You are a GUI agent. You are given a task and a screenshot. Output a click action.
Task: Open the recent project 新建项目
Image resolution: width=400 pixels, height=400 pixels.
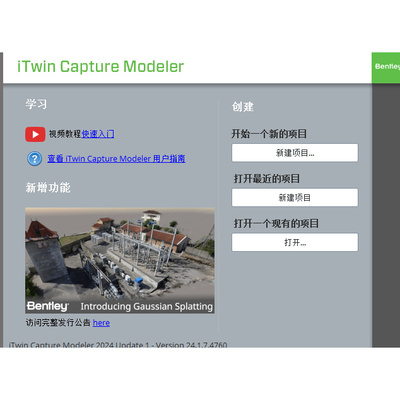[x=295, y=198]
